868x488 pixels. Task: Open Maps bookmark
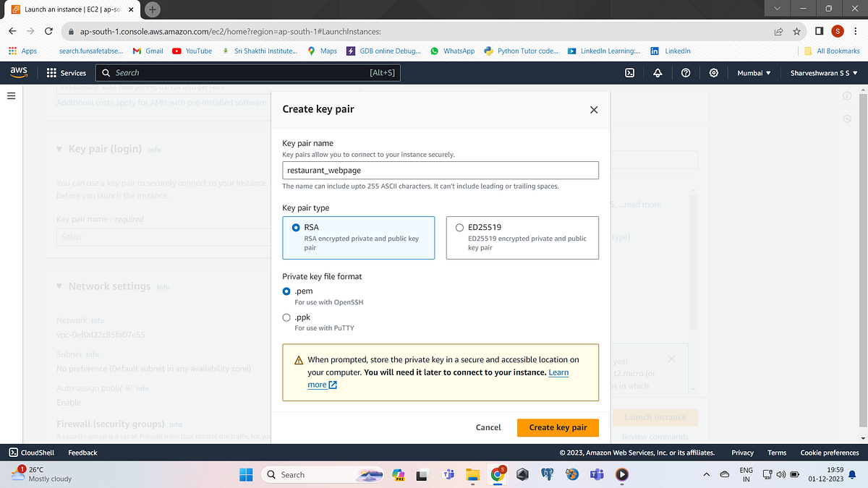point(323,51)
